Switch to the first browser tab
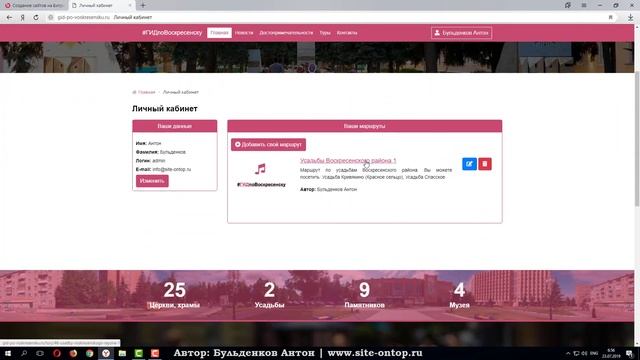Image resolution: width=640 pixels, height=360 pixels. 34,5
